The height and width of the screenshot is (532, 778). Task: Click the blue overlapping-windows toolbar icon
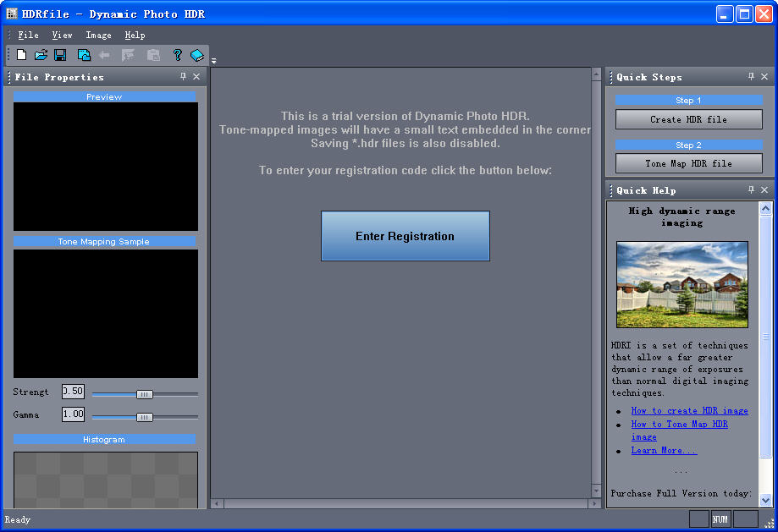(x=84, y=54)
